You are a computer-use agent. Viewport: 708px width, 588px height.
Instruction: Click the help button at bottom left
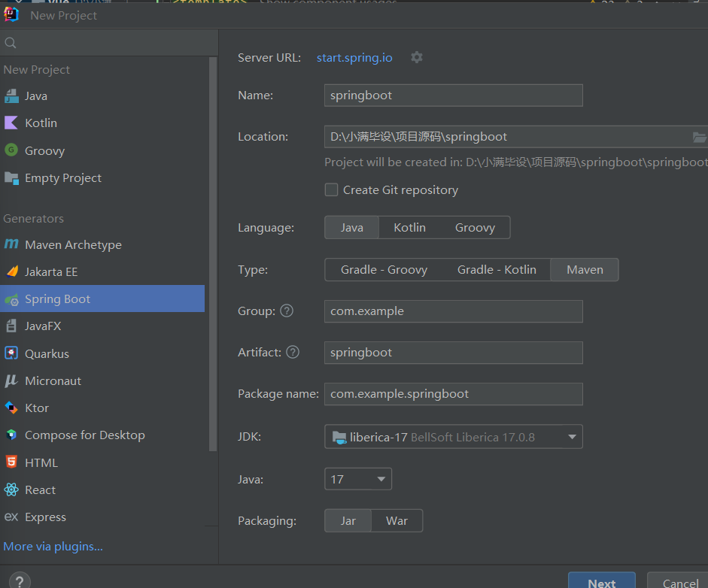tap(20, 580)
